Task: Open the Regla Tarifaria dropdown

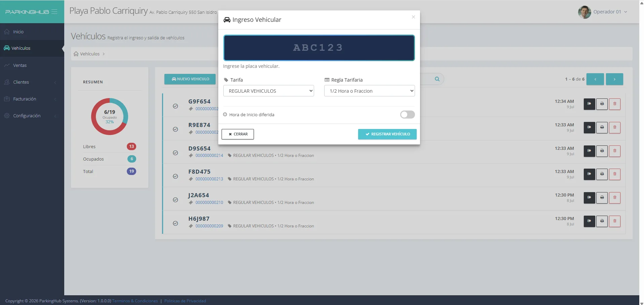Action: pyautogui.click(x=369, y=91)
